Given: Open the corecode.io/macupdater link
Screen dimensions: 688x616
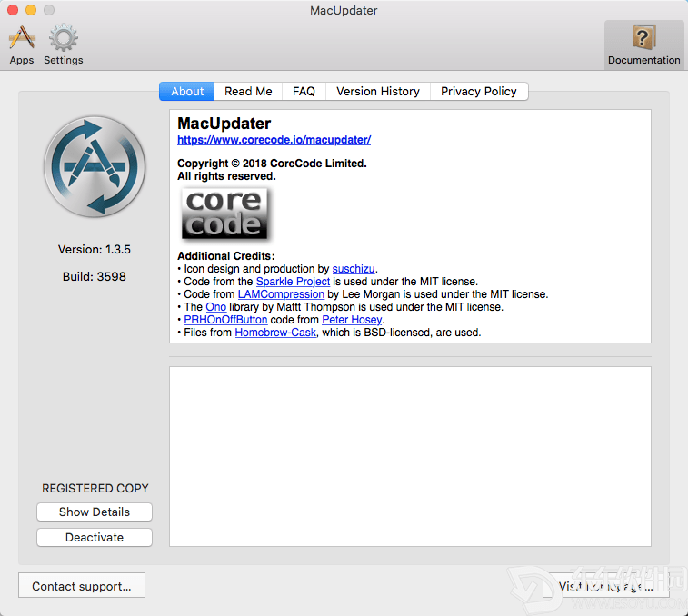Looking at the screenshot, I should coord(274,140).
